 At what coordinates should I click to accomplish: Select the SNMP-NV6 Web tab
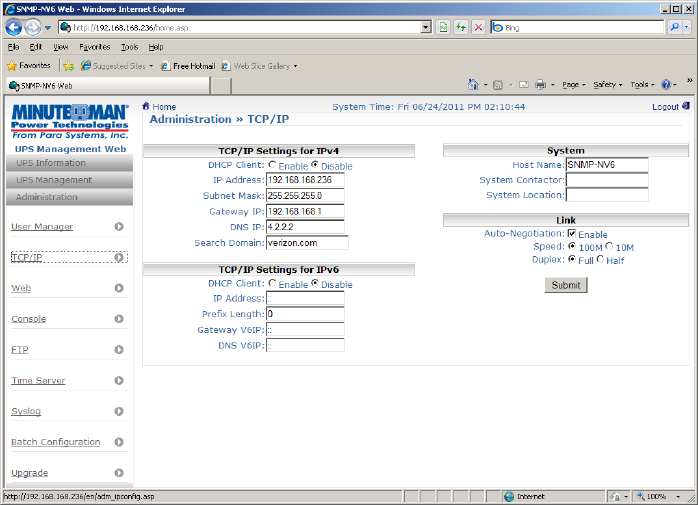[108, 86]
